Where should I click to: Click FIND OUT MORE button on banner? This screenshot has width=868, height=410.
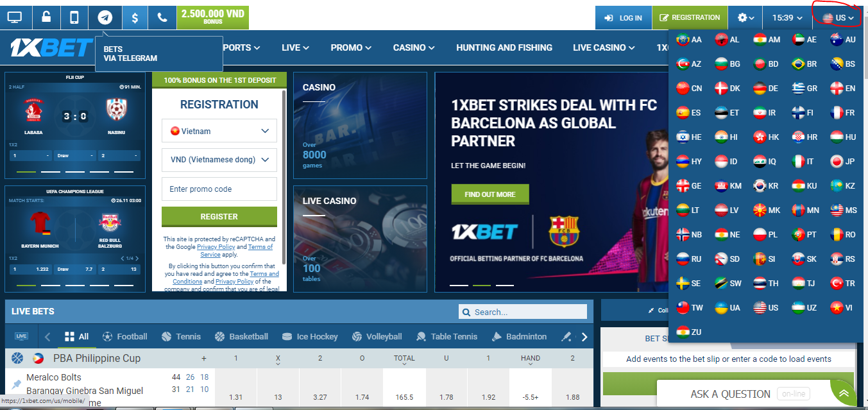point(490,194)
